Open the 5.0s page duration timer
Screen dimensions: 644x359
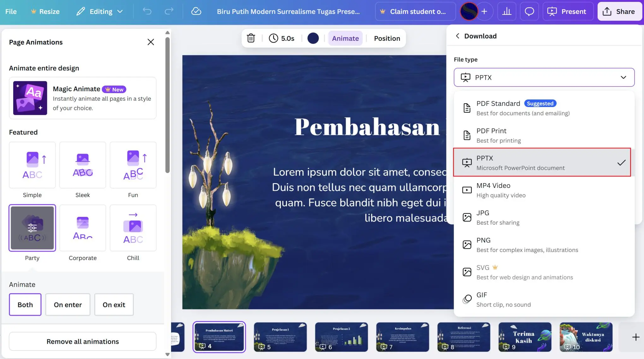pyautogui.click(x=282, y=38)
